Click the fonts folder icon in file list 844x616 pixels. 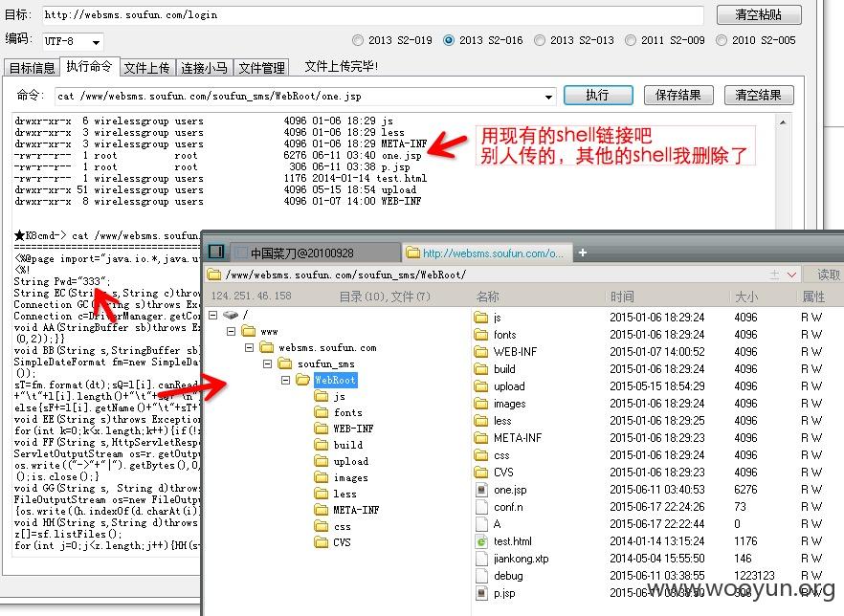pyautogui.click(x=480, y=335)
